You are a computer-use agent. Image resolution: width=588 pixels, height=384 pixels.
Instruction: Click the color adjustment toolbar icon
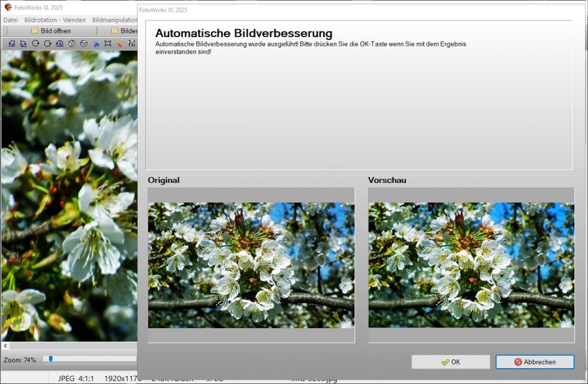click(x=132, y=43)
